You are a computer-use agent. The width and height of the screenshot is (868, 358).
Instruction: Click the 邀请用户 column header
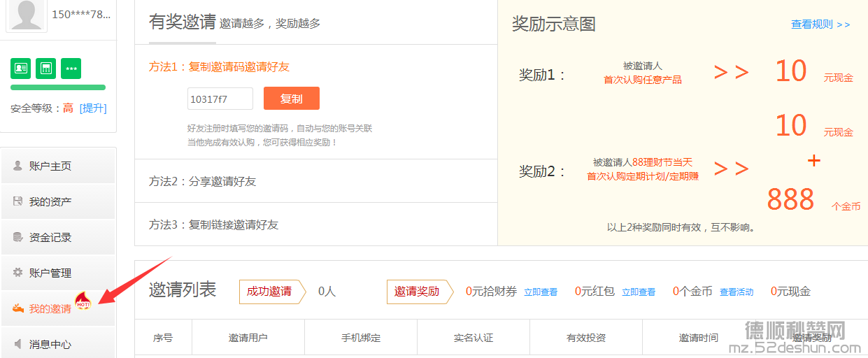point(248,338)
